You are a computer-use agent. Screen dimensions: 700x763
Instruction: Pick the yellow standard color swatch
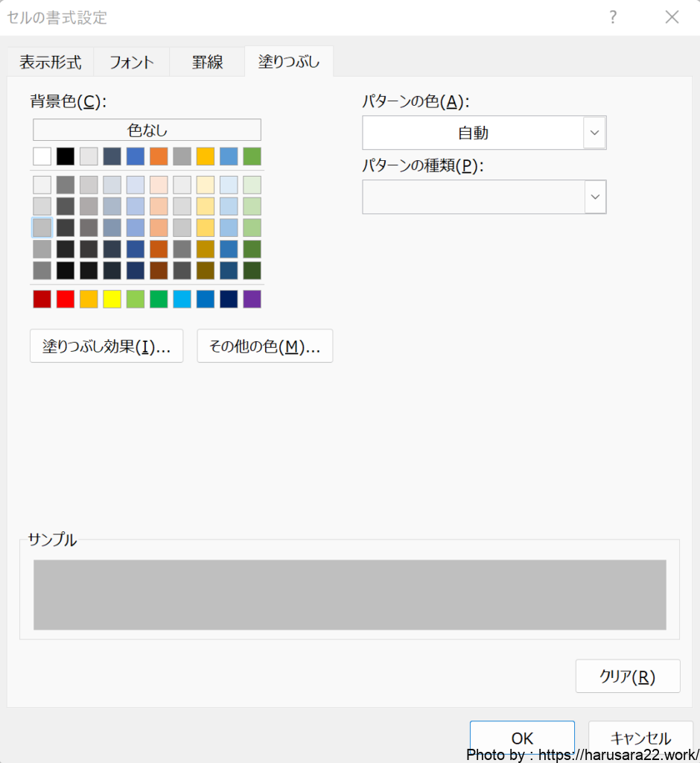[112, 299]
